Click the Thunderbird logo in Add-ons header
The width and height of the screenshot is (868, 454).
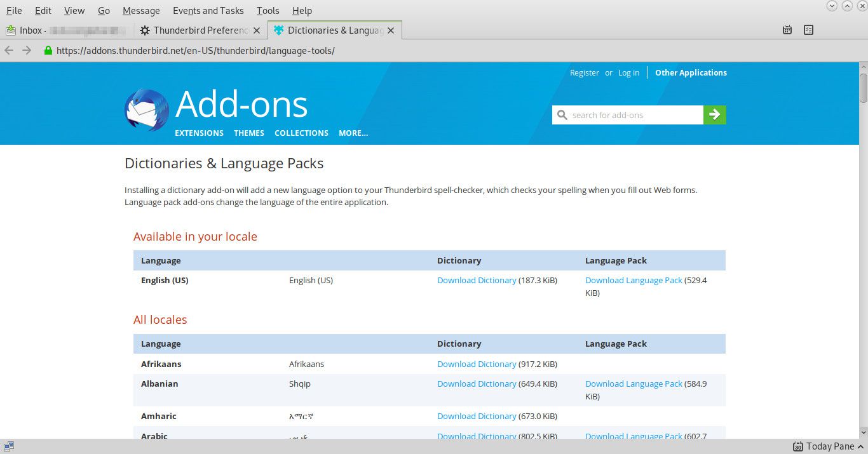[147, 110]
